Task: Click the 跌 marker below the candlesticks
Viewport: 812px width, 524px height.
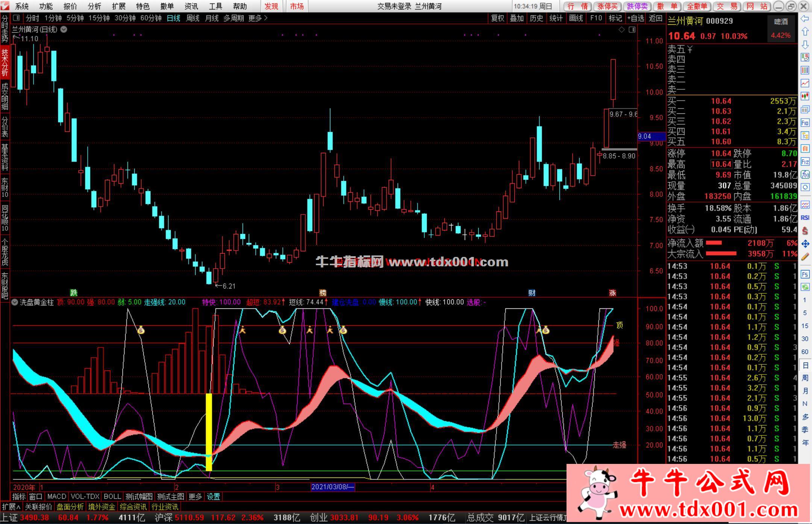Action: pos(74,293)
